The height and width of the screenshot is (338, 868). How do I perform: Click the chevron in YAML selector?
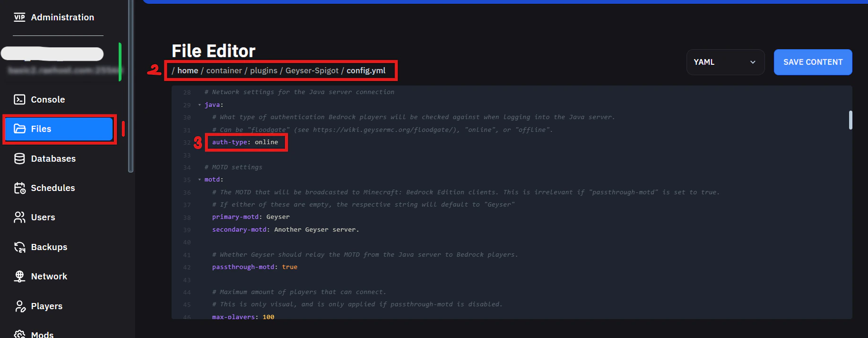(753, 62)
